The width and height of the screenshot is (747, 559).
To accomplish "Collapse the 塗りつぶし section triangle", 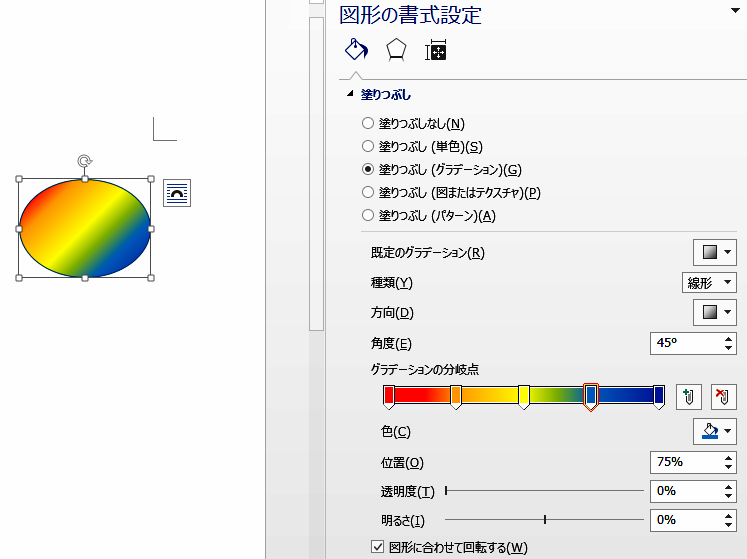I will (349, 94).
